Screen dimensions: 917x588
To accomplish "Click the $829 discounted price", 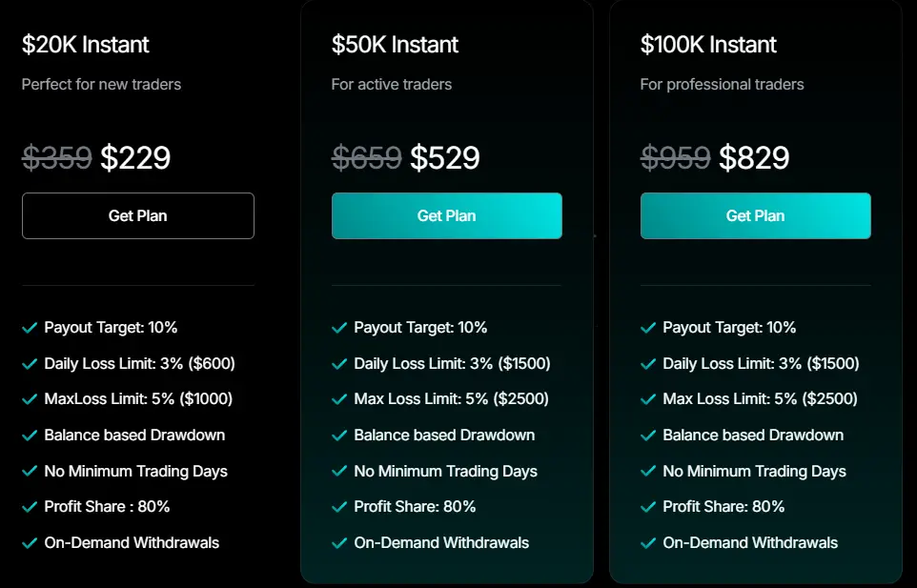I will pos(754,157).
